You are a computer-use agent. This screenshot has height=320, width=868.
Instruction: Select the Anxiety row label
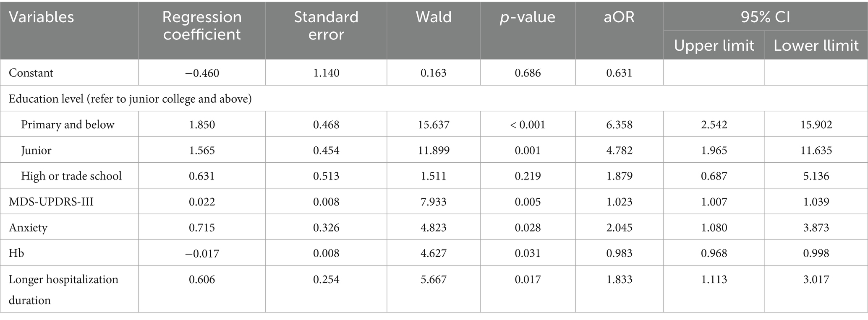pos(28,227)
